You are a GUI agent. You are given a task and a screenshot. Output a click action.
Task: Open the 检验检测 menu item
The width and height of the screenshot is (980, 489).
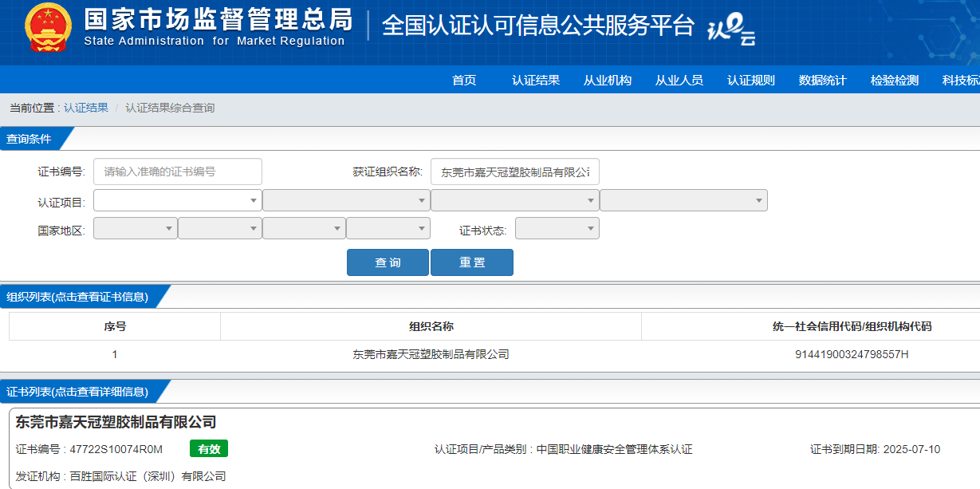pos(895,80)
